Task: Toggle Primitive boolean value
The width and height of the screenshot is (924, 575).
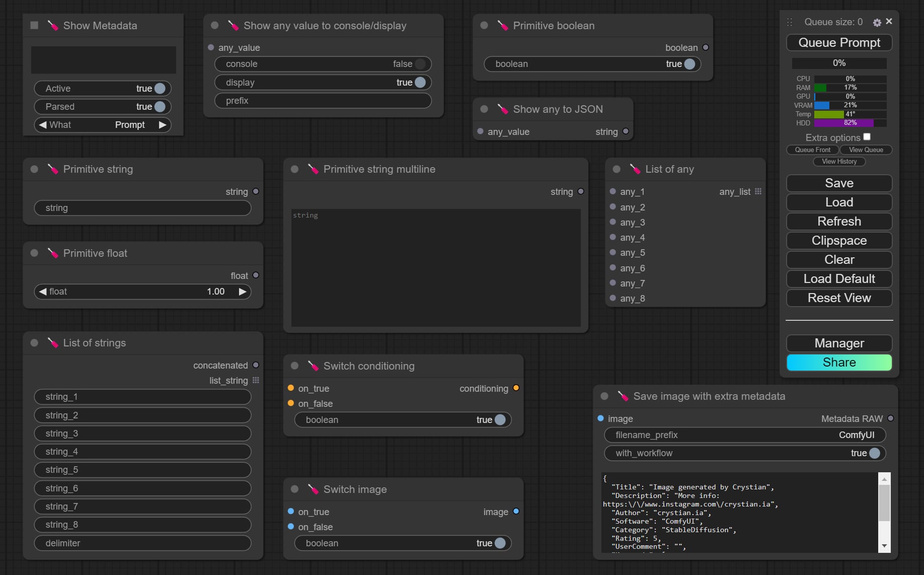Action: point(592,64)
